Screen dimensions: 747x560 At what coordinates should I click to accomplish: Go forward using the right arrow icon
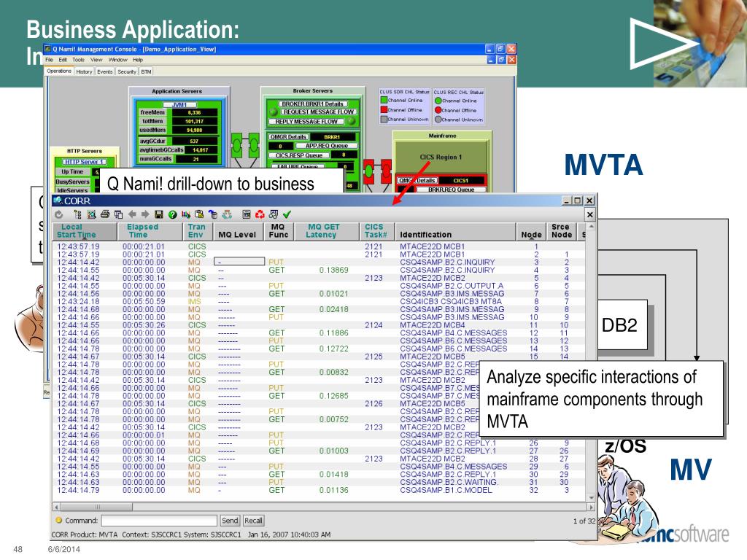click(145, 214)
